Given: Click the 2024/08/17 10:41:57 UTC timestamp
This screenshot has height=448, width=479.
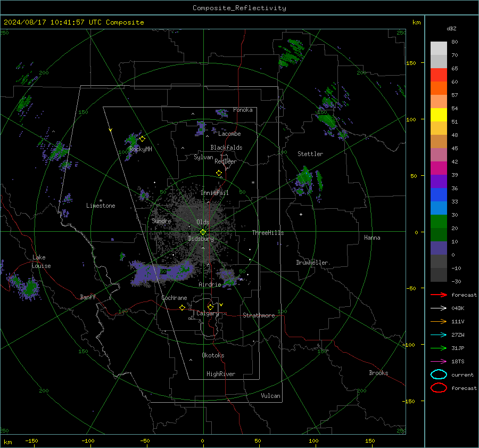Looking at the screenshot, I should tap(73, 22).
